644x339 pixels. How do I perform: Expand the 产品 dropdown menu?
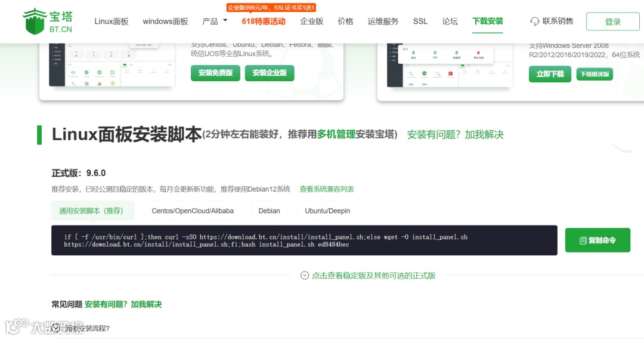click(x=215, y=21)
